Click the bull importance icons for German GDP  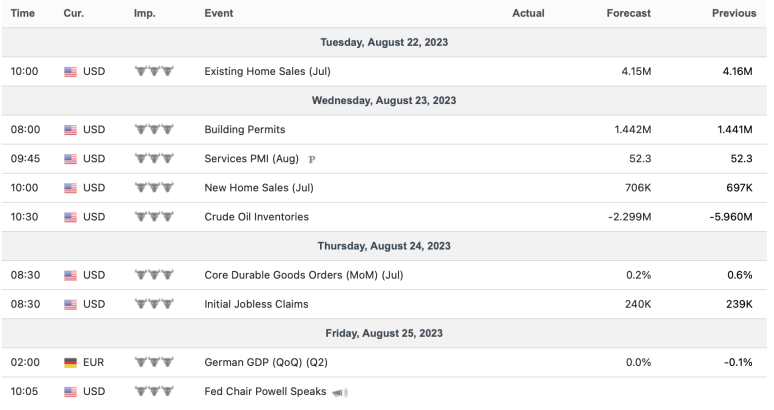click(153, 363)
